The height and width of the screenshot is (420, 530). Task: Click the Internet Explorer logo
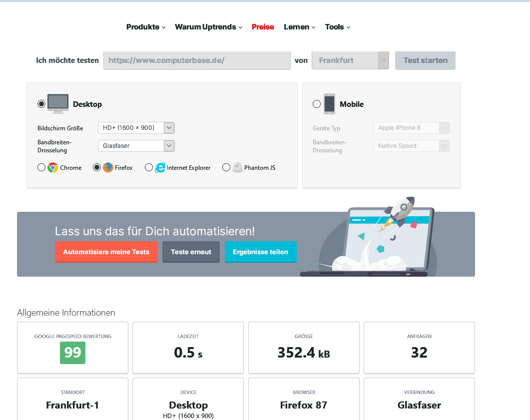point(160,168)
